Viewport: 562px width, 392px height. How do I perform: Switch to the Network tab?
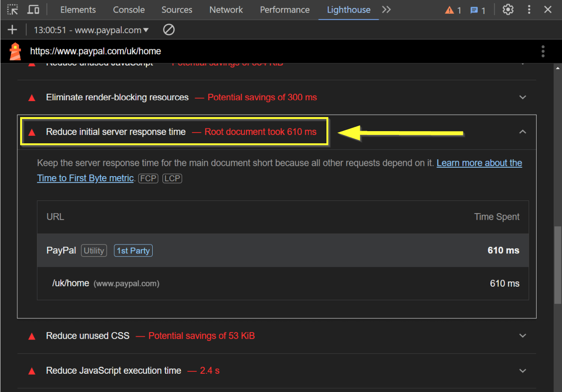(x=226, y=10)
